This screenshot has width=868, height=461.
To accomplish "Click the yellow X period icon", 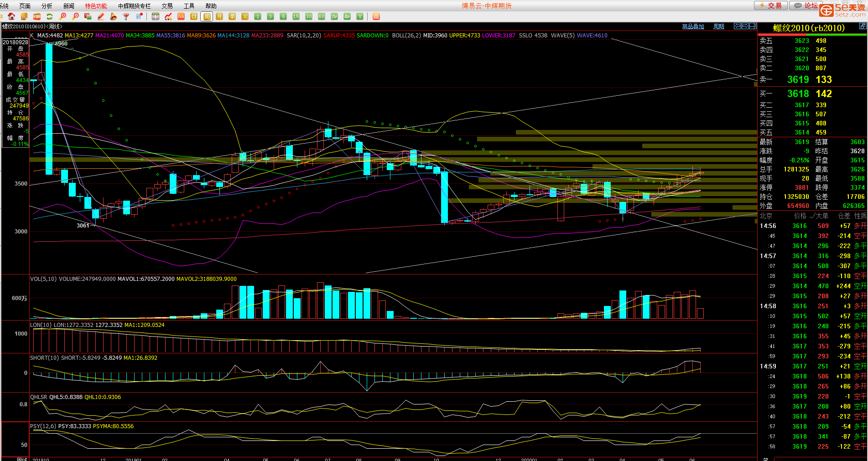I will point(245,16).
